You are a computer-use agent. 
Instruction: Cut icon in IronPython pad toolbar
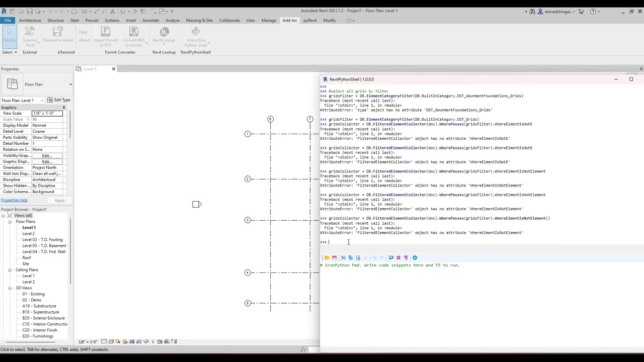coord(343,257)
